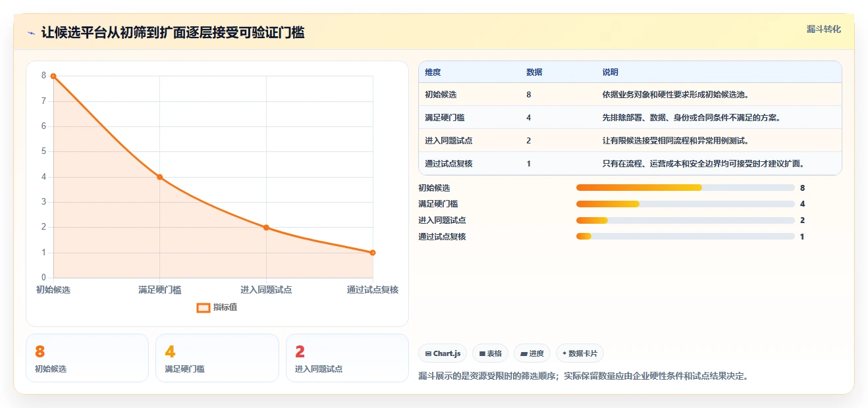Select the 进入同题试点 table row cell
This screenshot has height=408, width=868.
(449, 141)
